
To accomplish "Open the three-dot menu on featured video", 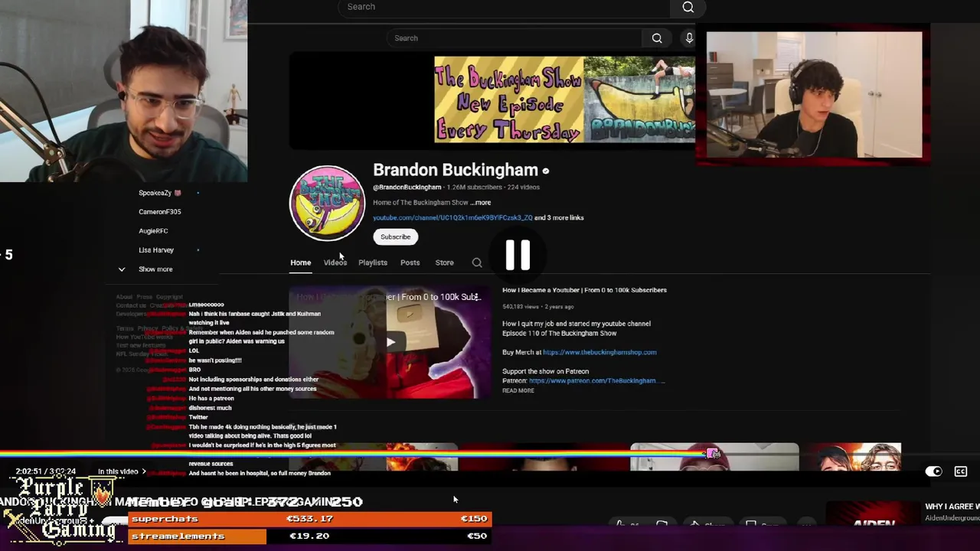I will tap(476, 297).
